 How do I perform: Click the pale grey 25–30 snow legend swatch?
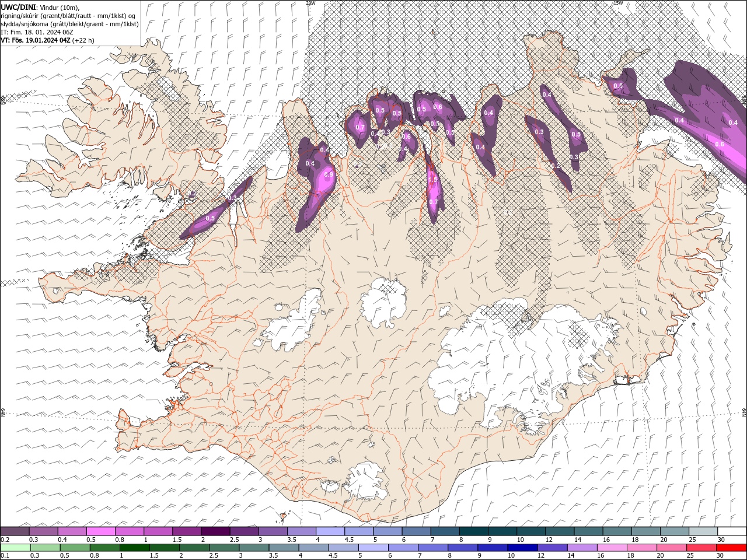704,531
